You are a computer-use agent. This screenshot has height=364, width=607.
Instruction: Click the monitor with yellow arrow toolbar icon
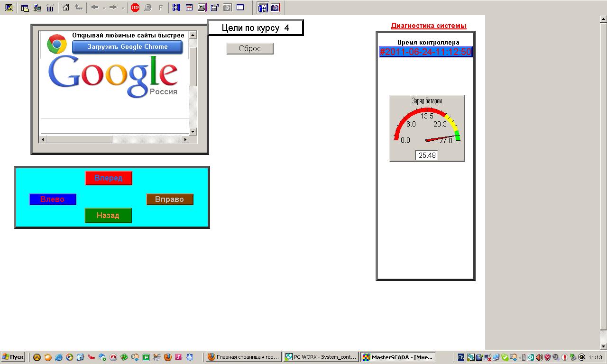click(9, 8)
